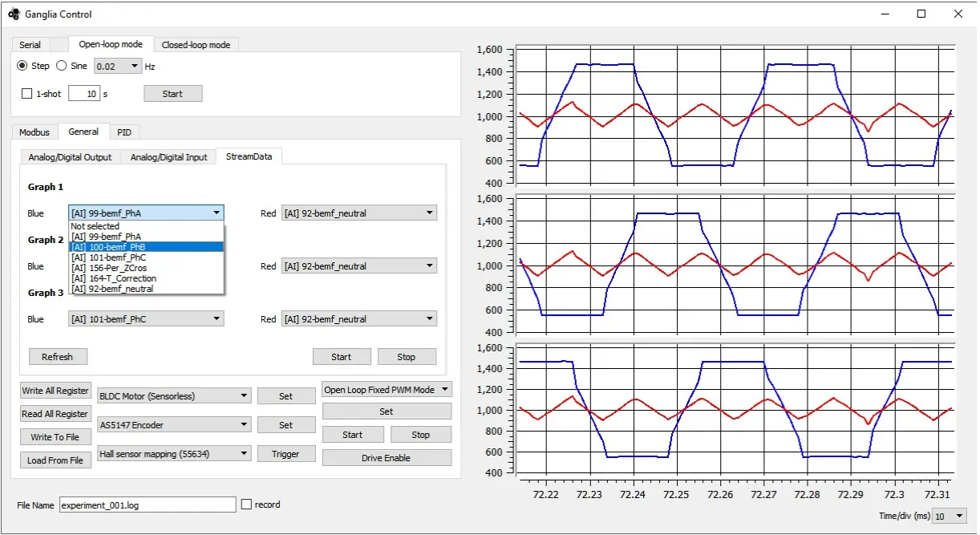This screenshot has height=535, width=980.
Task: Expand the Time/div dropdown
Action: (x=949, y=516)
